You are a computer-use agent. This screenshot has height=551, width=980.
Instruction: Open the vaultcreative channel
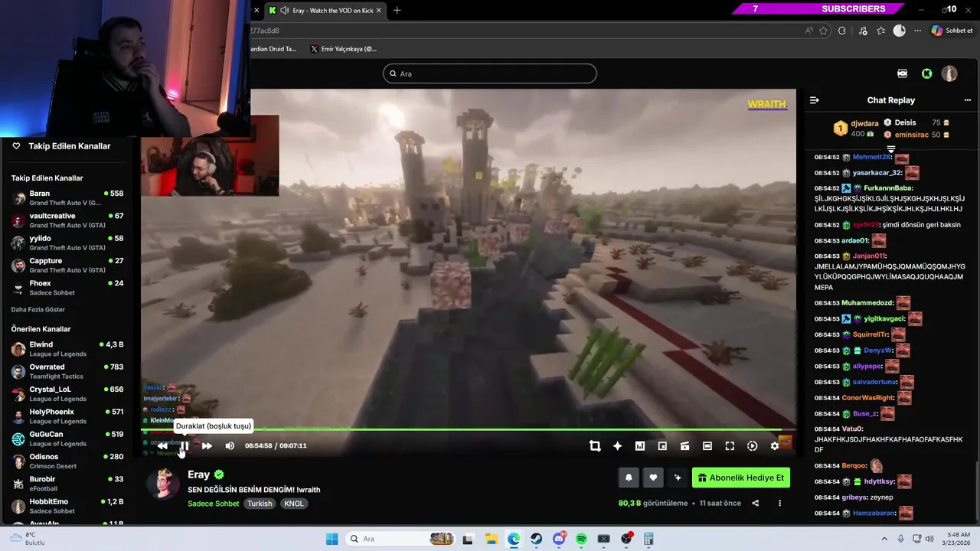[x=67, y=220]
